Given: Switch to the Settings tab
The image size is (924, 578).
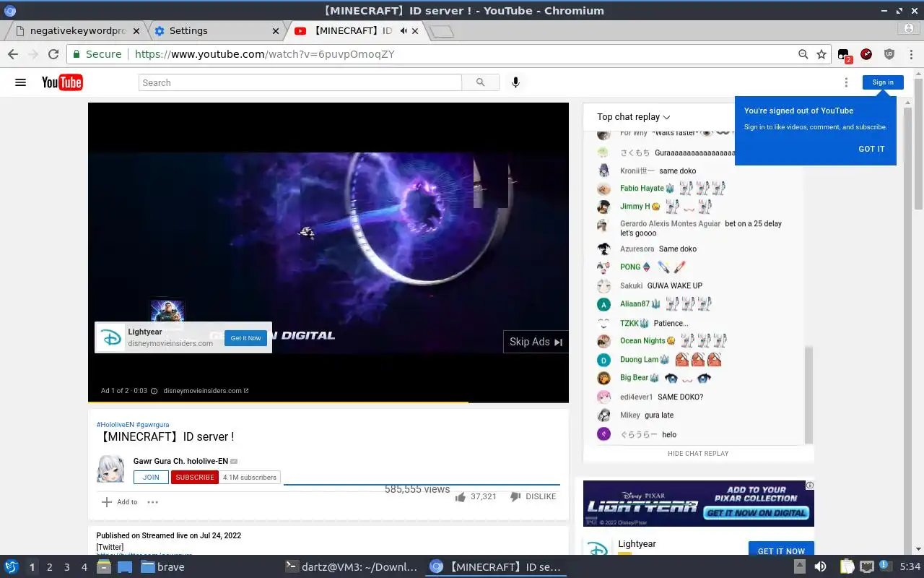Looking at the screenshot, I should [217, 31].
